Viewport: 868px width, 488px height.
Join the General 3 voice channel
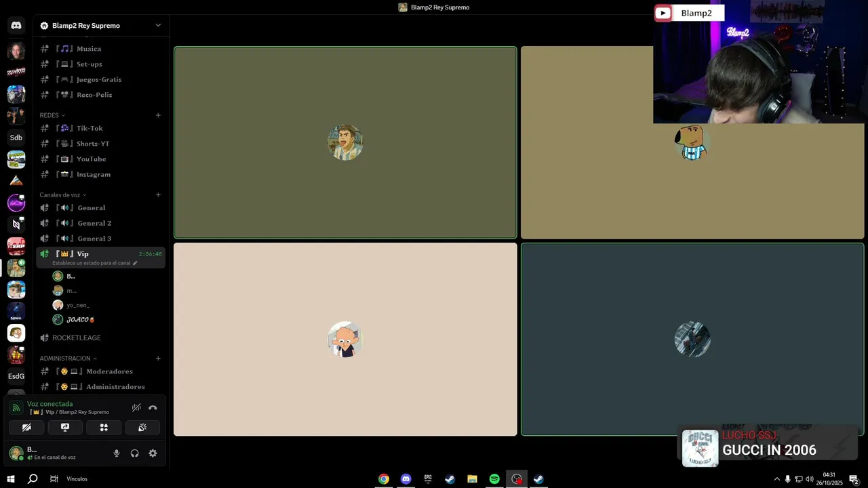pyautogui.click(x=101, y=239)
